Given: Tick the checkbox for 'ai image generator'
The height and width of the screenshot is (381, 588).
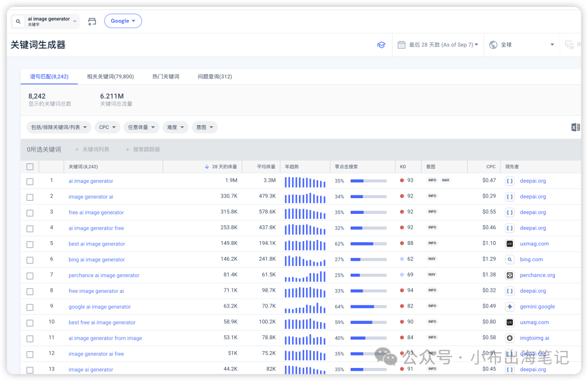Looking at the screenshot, I should point(30,181).
